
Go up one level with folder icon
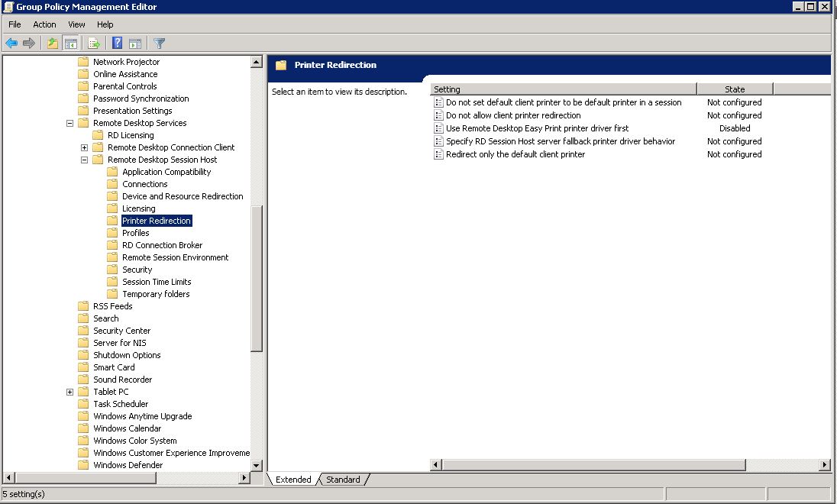(x=52, y=44)
